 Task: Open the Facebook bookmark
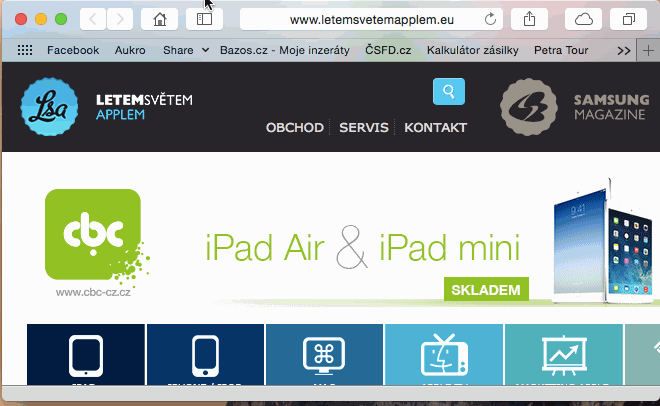(73, 50)
